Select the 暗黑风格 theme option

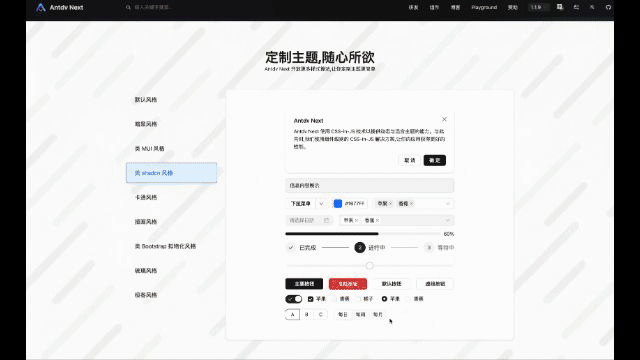coord(171,124)
